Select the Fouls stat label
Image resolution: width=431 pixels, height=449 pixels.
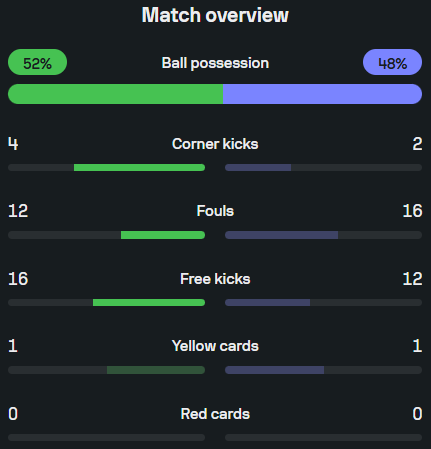[215, 211]
